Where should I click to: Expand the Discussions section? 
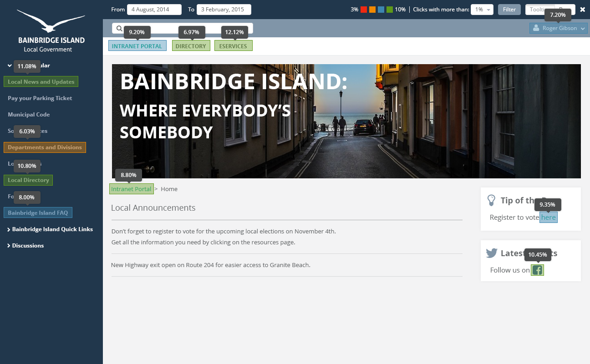point(25,246)
